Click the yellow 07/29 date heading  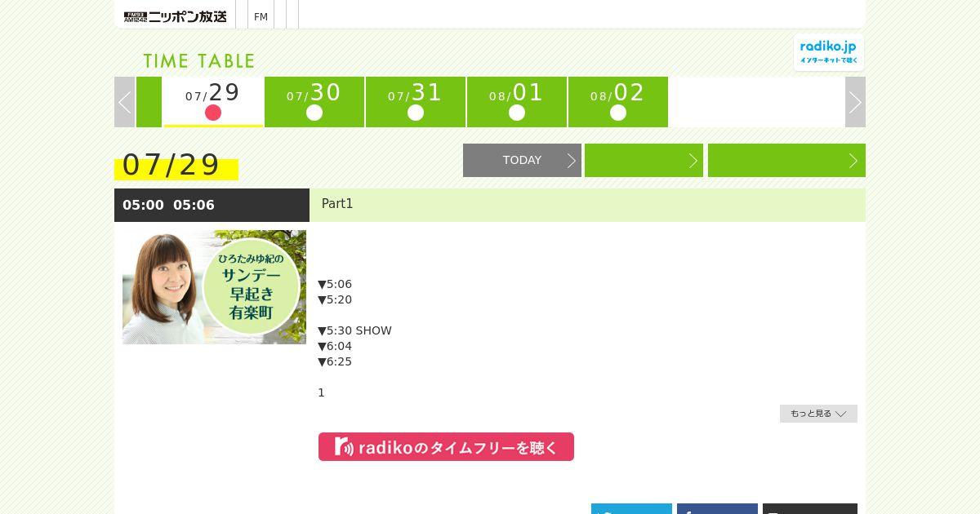176,166
